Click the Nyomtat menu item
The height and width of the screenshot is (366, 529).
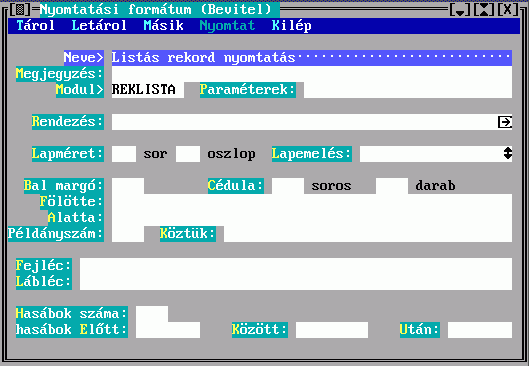(x=227, y=26)
